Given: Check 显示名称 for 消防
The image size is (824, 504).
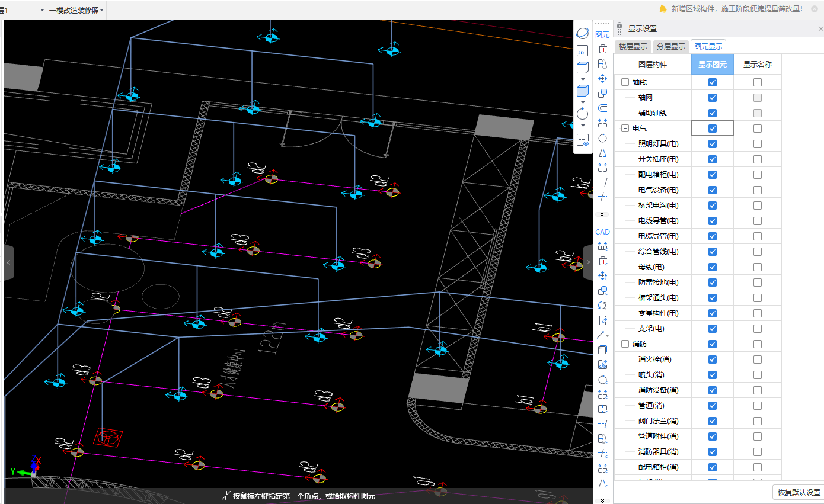Looking at the screenshot, I should click(758, 344).
